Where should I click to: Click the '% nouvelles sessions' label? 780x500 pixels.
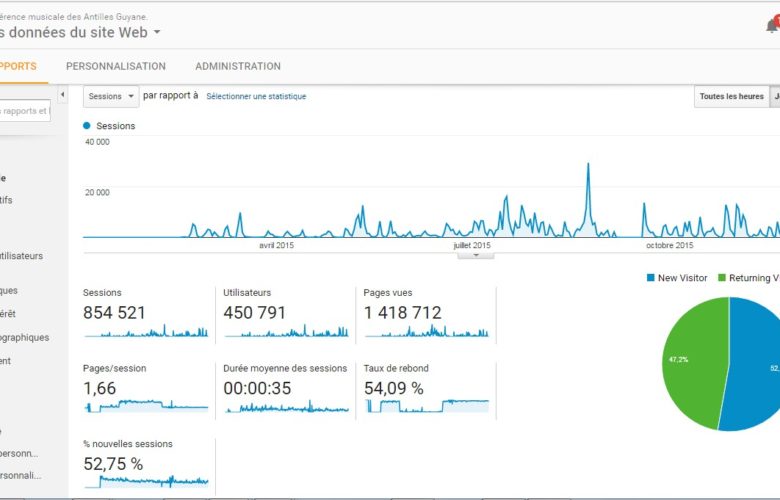pos(128,444)
